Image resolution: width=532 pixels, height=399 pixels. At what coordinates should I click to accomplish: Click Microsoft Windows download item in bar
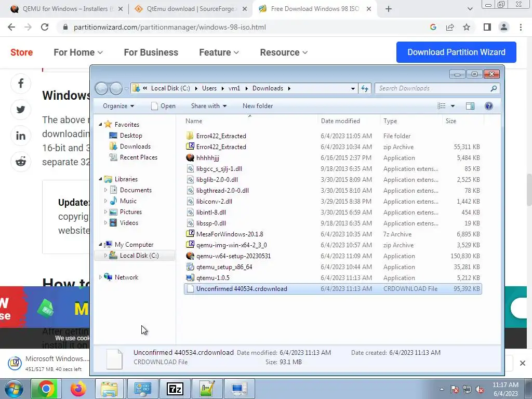(49, 363)
